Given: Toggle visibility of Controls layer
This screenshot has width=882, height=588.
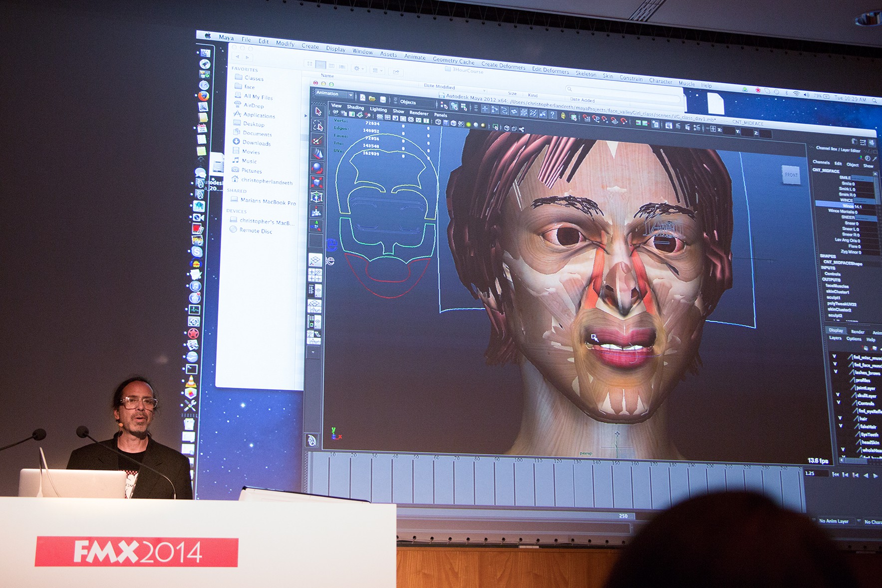Looking at the screenshot, I should tap(839, 402).
